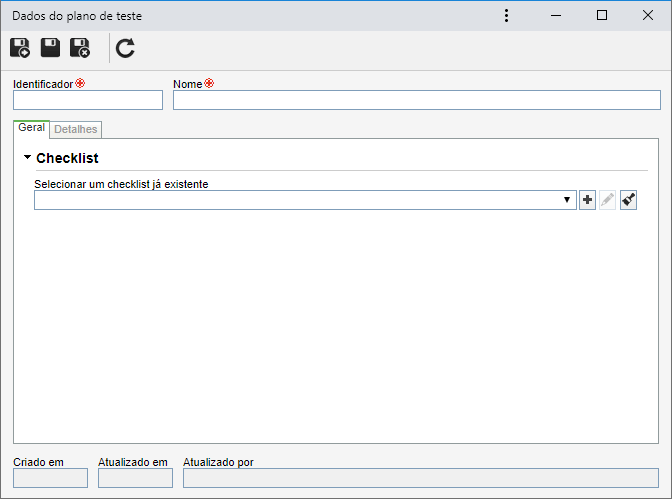Screen dimensions: 672x499
Task: Click the Save and new icon
Action: (20, 48)
